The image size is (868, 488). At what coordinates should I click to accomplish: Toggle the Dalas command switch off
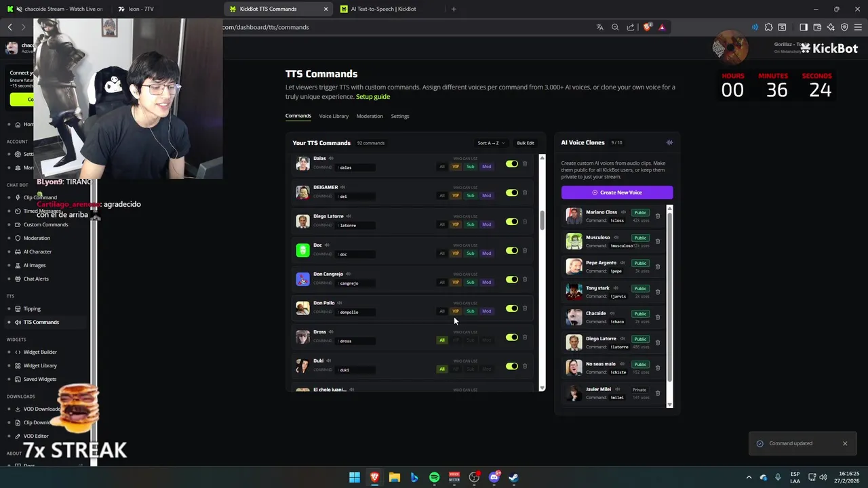pos(511,164)
